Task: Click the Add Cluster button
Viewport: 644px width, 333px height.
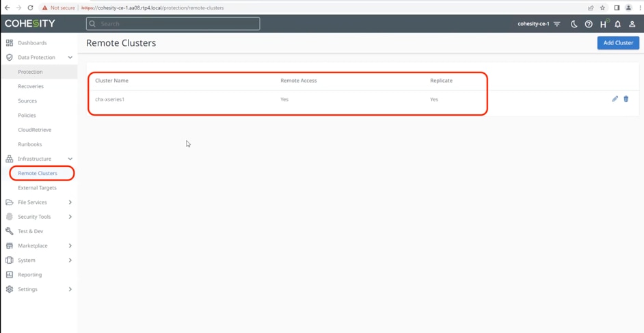Action: pos(618,42)
